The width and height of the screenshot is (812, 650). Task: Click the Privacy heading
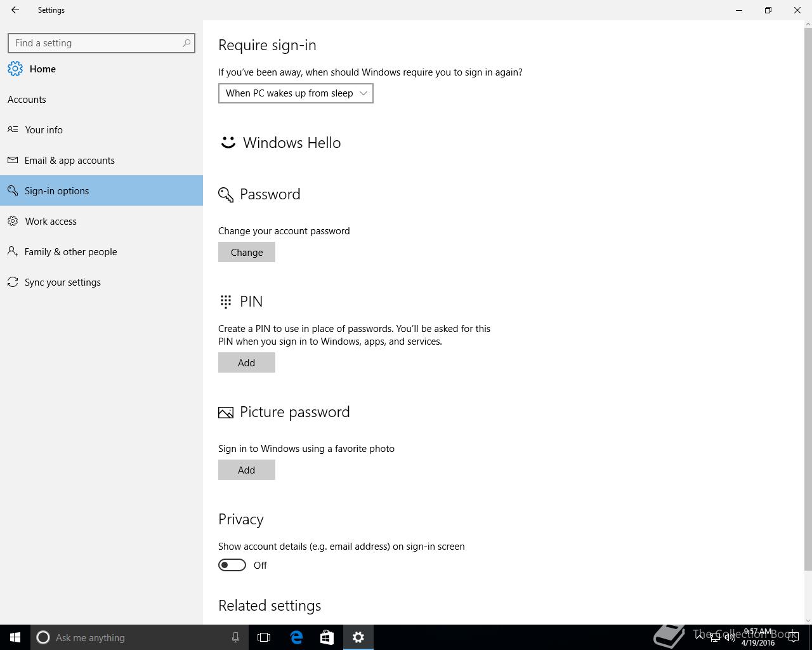pyautogui.click(x=241, y=519)
